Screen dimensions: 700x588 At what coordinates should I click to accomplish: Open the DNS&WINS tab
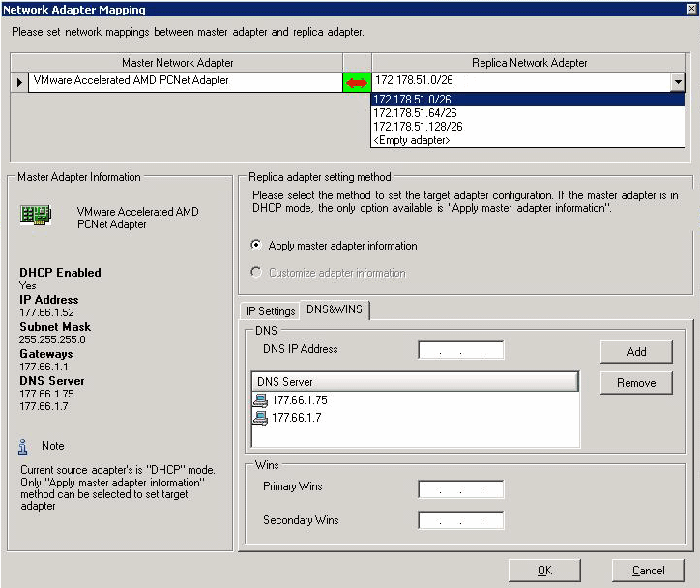pyautogui.click(x=335, y=310)
